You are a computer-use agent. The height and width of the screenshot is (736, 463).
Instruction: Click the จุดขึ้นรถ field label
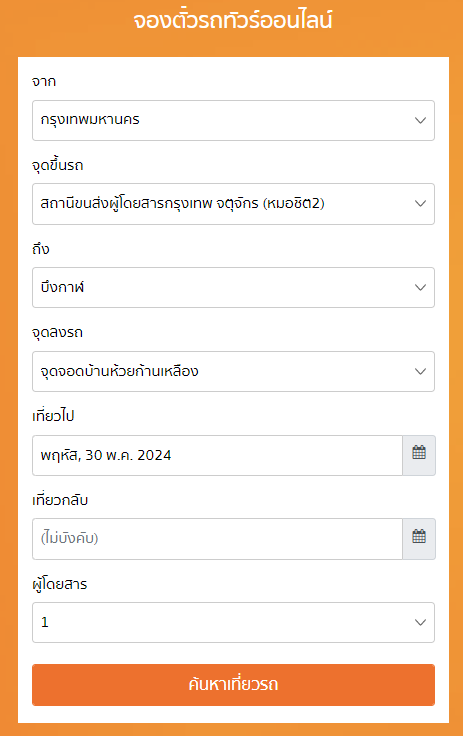[x=58, y=165]
